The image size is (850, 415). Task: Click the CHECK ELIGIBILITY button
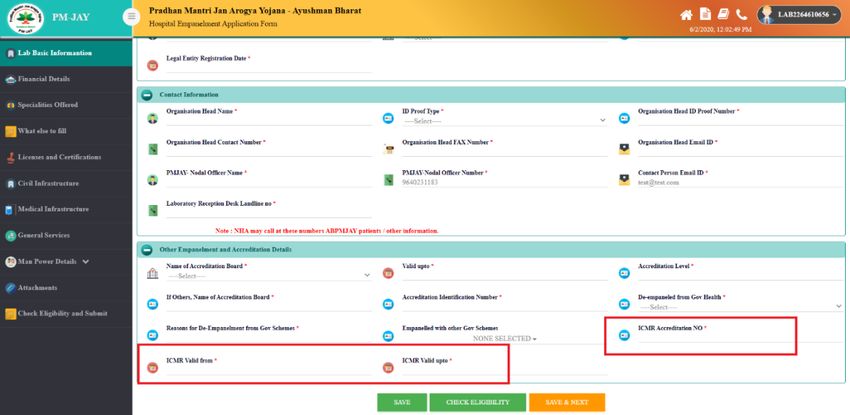coord(478,403)
